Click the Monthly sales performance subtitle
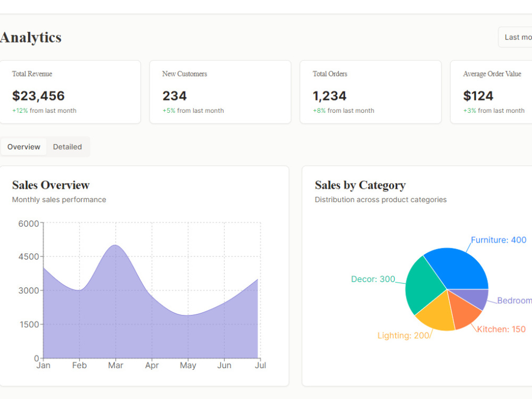The image size is (532, 399). tap(59, 199)
